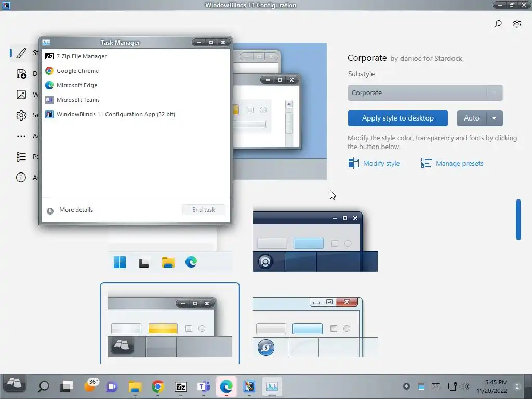The image size is (532, 399).
Task: Open the network icon in system tray
Action: point(452,387)
